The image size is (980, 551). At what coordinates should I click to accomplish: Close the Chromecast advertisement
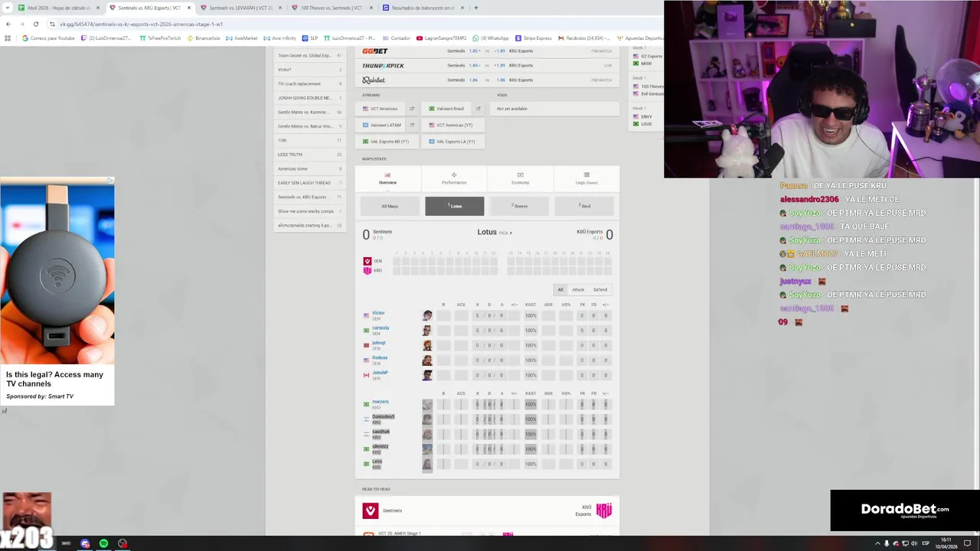[110, 181]
